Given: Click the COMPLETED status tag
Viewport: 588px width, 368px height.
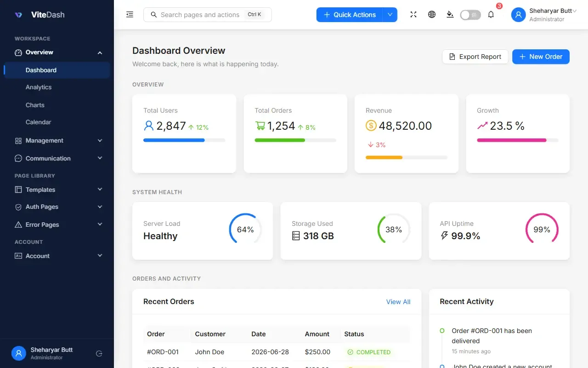Looking at the screenshot, I should click(369, 352).
